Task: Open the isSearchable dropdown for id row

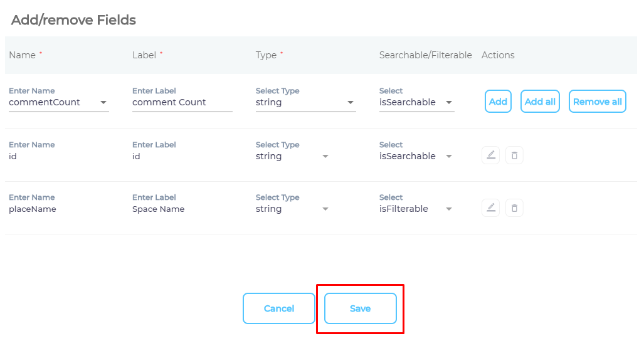Action: [x=448, y=156]
